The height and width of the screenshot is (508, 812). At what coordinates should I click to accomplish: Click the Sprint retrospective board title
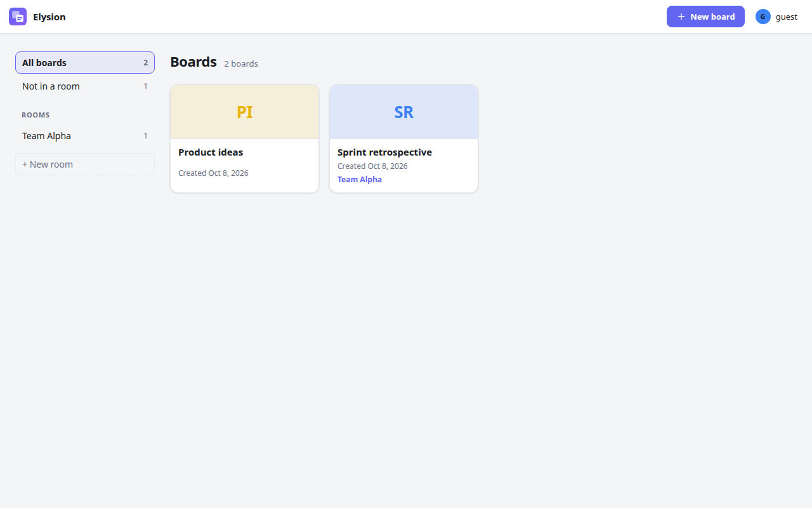click(x=384, y=152)
